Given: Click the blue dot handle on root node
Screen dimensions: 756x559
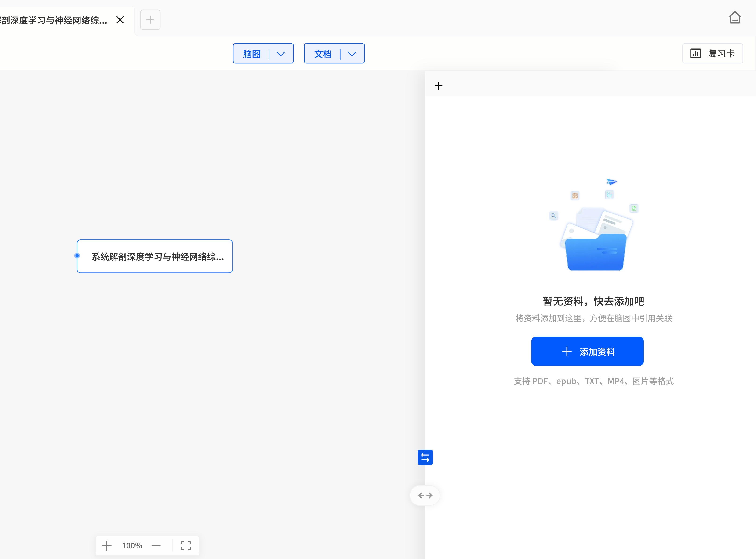Looking at the screenshot, I should point(77,256).
